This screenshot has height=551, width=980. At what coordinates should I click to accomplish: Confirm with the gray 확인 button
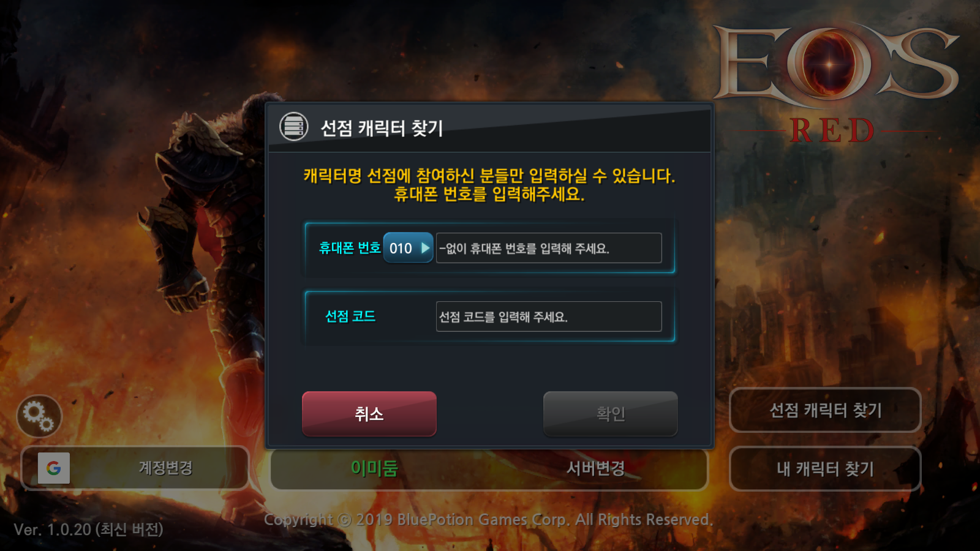coord(611,414)
